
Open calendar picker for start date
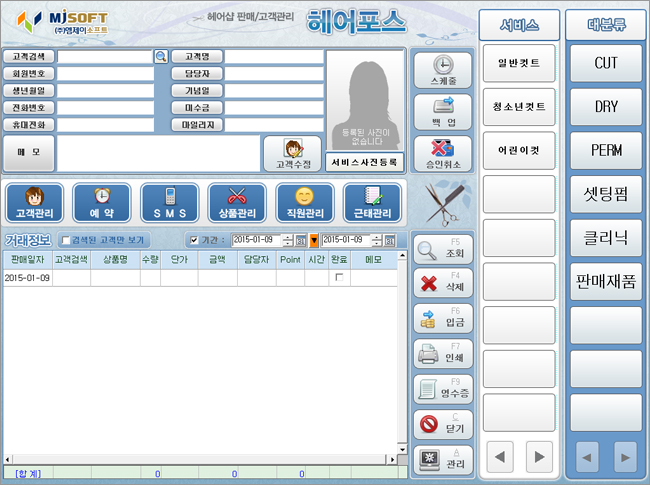click(301, 240)
